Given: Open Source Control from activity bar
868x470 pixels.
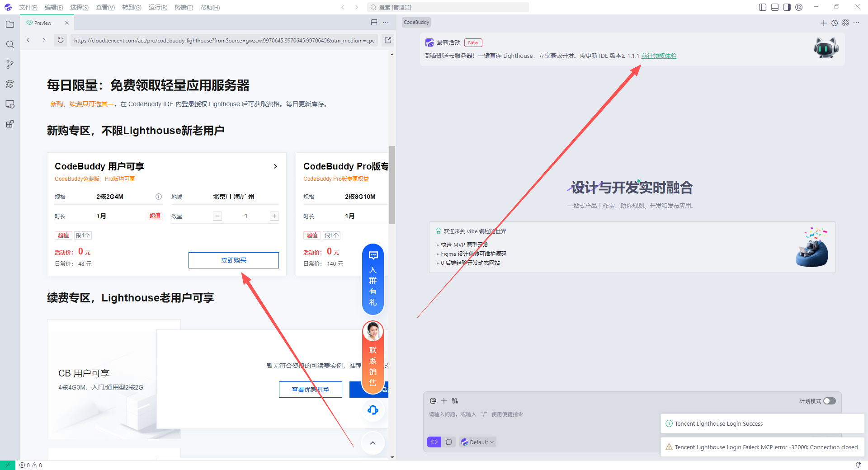Looking at the screenshot, I should (x=10, y=64).
